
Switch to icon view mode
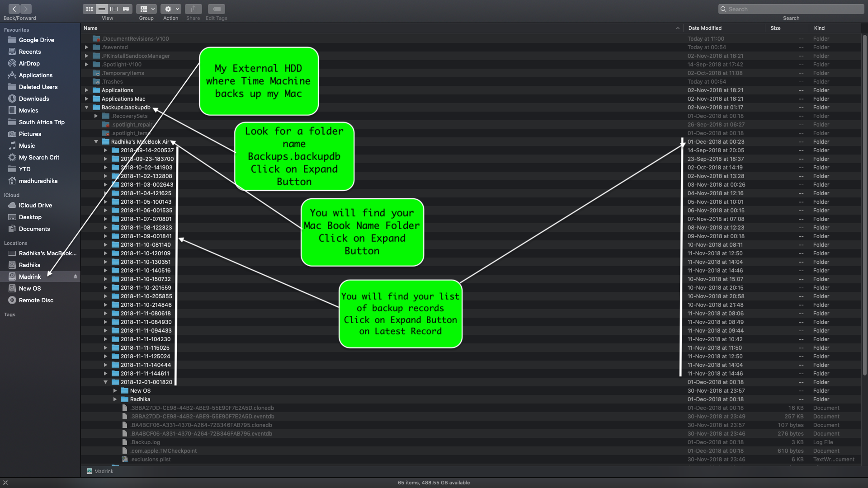pos(90,9)
